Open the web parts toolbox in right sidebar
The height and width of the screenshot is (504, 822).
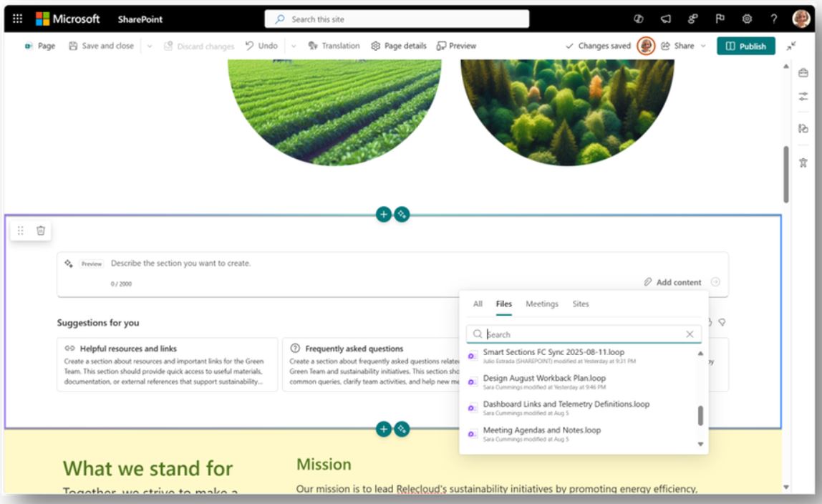[x=803, y=74]
